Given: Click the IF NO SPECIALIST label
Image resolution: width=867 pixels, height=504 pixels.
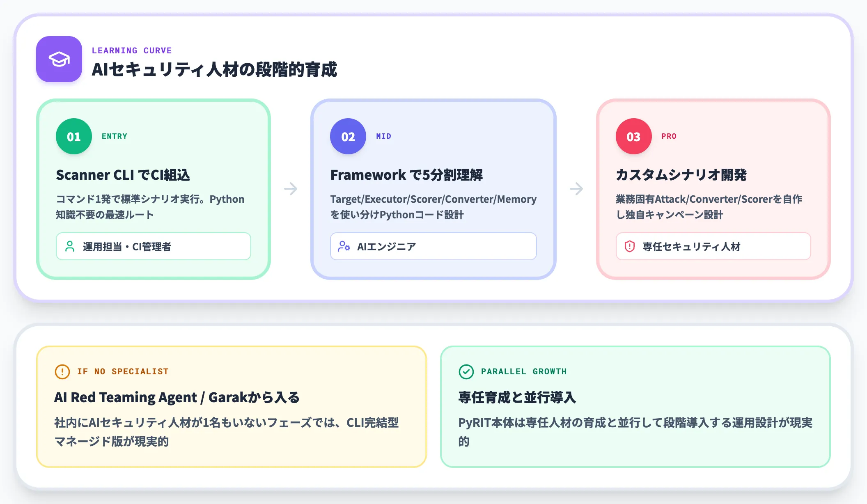Looking at the screenshot, I should (123, 371).
